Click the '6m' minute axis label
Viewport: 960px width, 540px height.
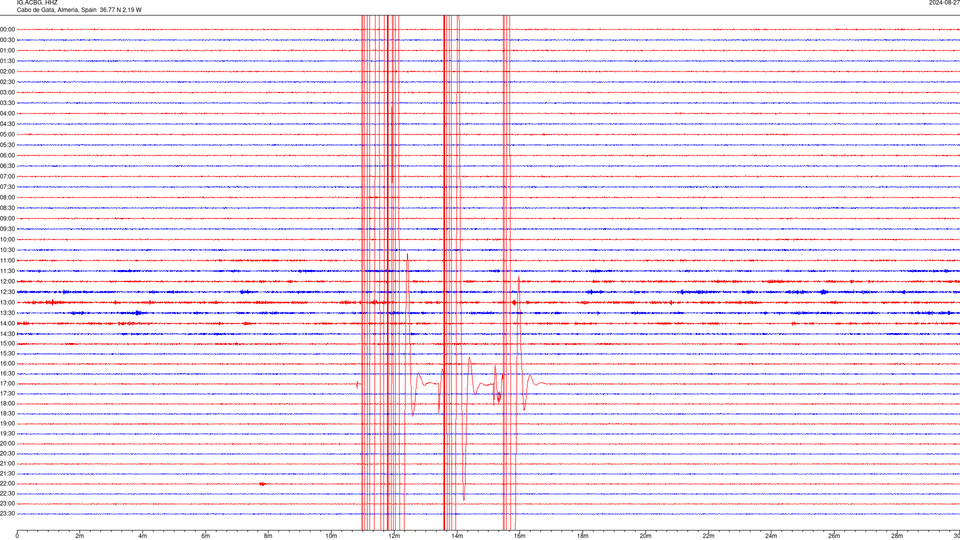coord(205,536)
